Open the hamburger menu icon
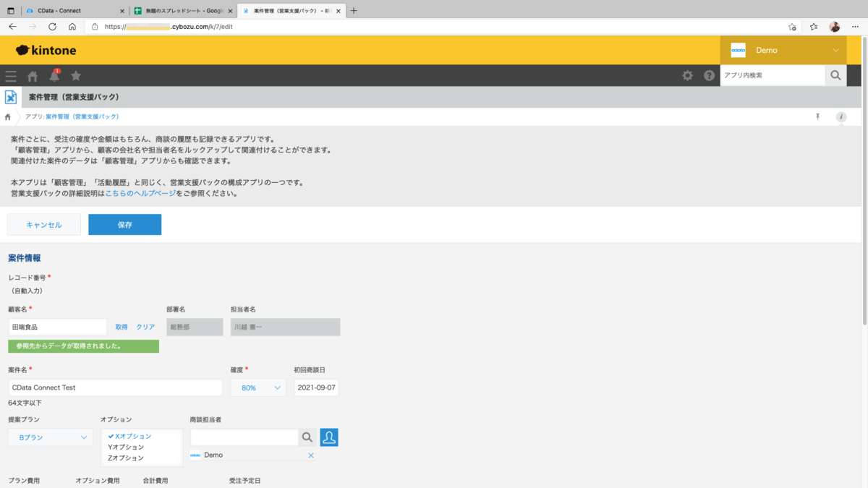Screen dimensions: 868x488 [10, 76]
